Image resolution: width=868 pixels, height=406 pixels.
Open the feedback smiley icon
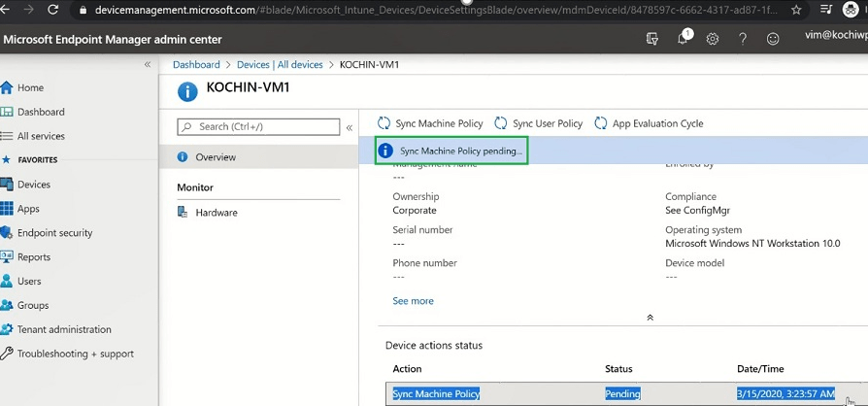pyautogui.click(x=773, y=39)
